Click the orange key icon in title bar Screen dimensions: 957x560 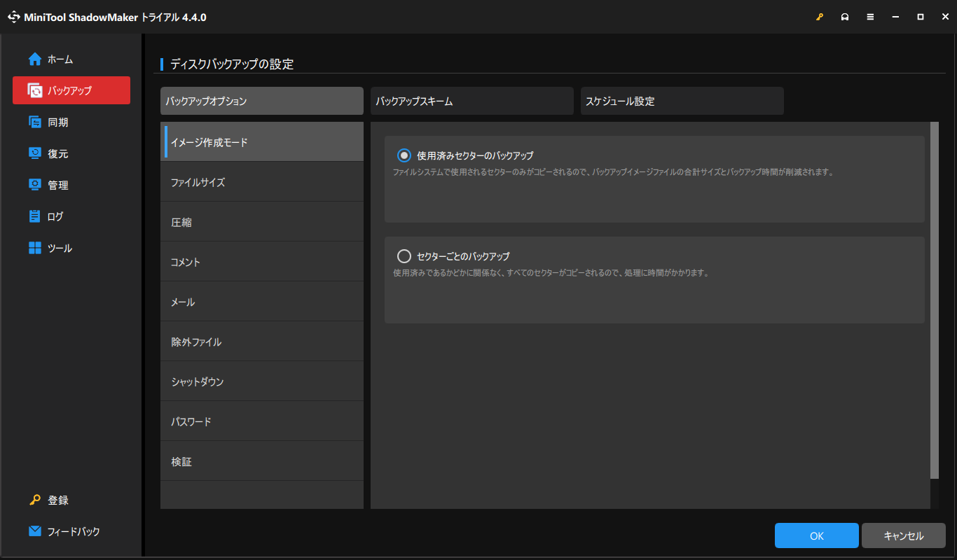pos(820,17)
